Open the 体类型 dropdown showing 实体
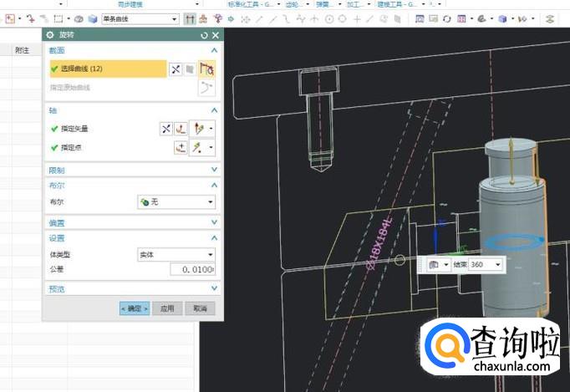Image resolution: width=570 pixels, height=392 pixels. (176, 254)
